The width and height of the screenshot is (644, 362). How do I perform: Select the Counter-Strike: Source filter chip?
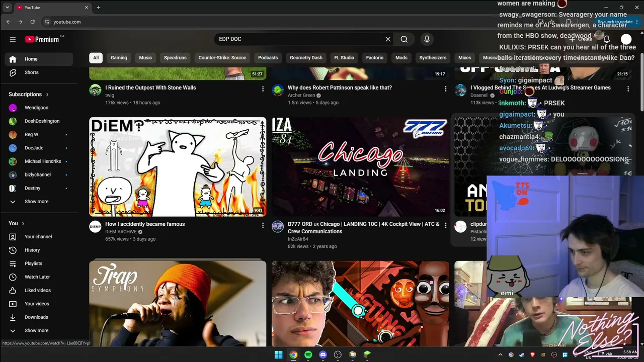tap(222, 58)
